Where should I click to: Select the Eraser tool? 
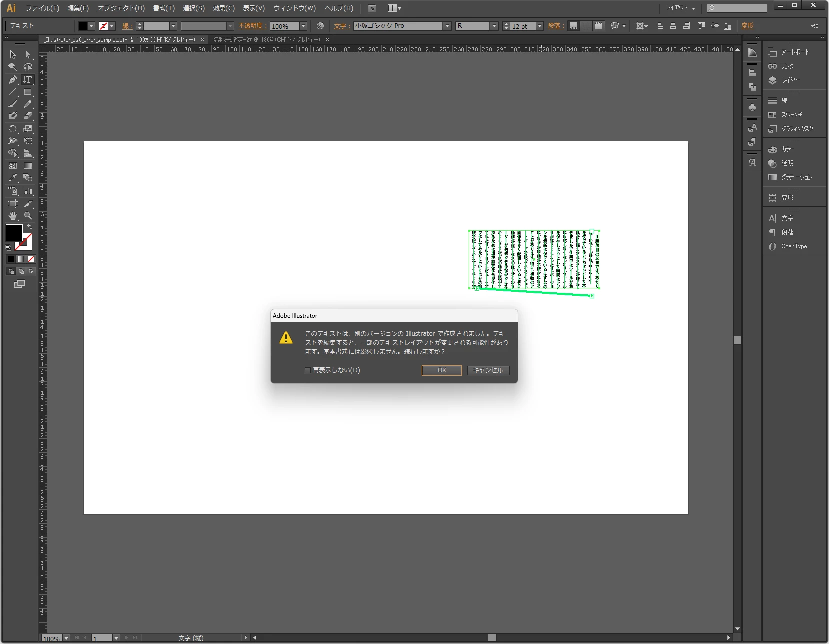click(28, 116)
